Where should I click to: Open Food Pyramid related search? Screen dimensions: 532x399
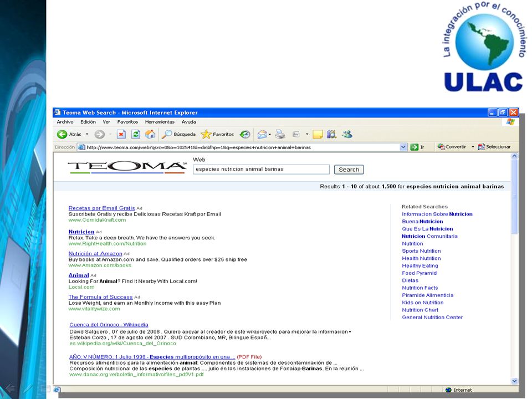tap(420, 273)
